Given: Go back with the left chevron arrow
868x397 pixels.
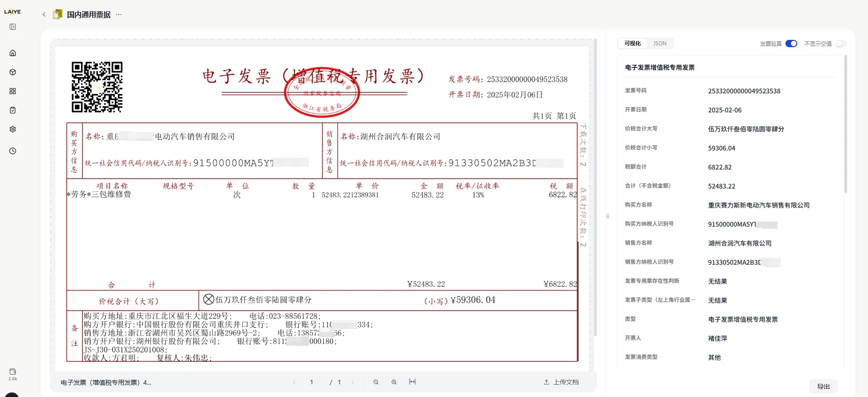Looking at the screenshot, I should [x=44, y=15].
